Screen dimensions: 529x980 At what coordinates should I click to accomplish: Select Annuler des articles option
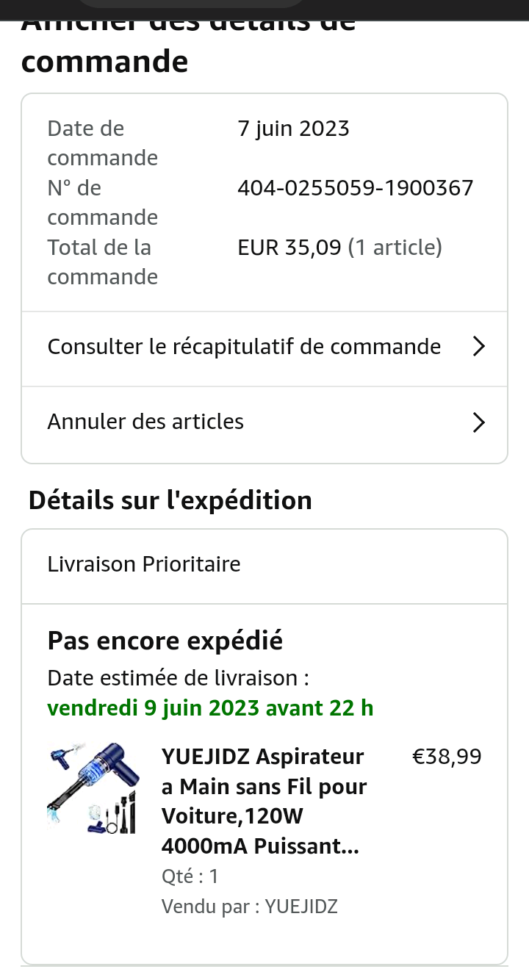click(x=145, y=422)
